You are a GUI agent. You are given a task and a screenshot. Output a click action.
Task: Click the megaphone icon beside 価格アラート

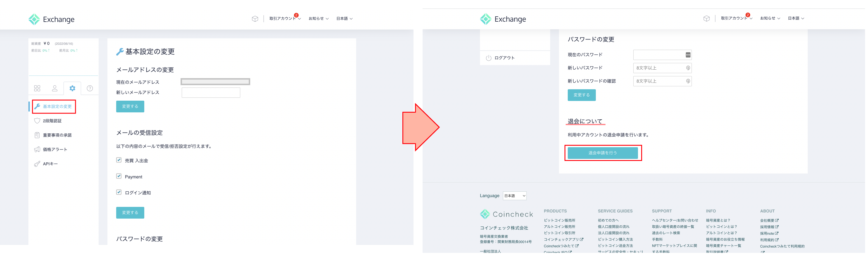pos(37,150)
